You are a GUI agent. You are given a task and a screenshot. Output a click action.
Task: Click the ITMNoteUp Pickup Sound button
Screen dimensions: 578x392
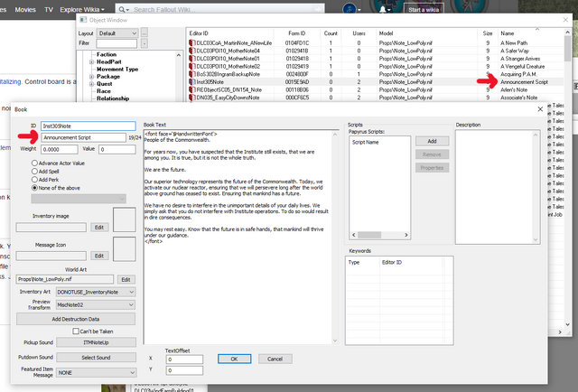coord(96,342)
